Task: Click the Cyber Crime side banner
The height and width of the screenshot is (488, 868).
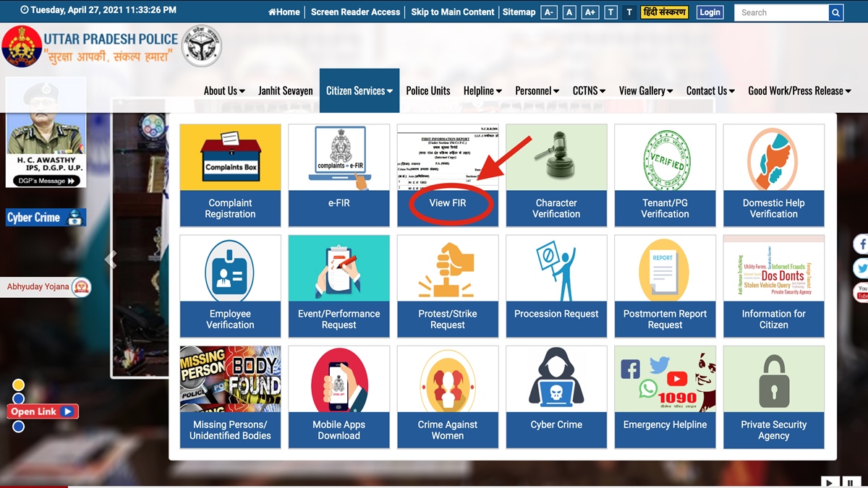Action: pyautogui.click(x=45, y=217)
